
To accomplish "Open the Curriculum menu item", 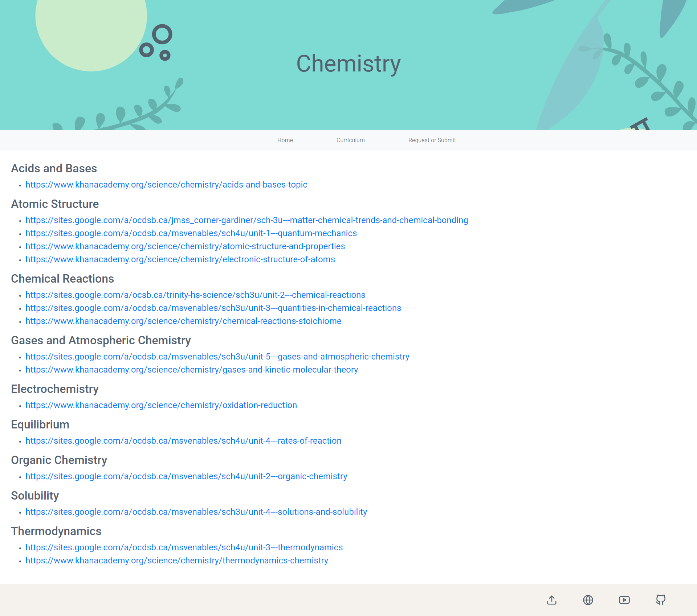I will 350,140.
